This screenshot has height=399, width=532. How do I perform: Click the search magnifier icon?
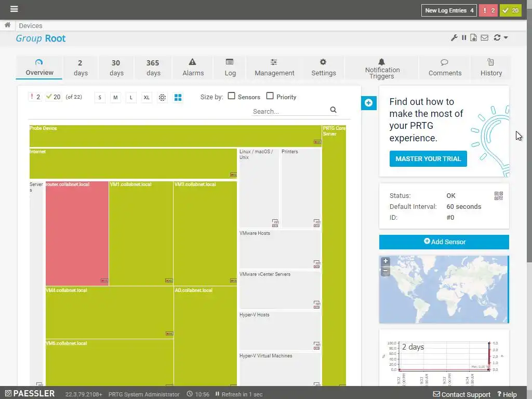pyautogui.click(x=333, y=110)
